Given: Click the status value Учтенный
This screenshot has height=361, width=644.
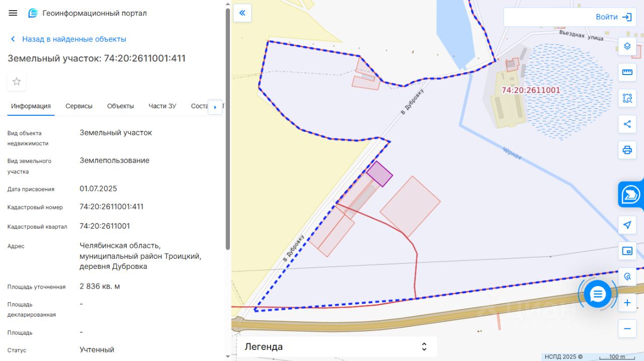Looking at the screenshot, I should (x=97, y=349).
